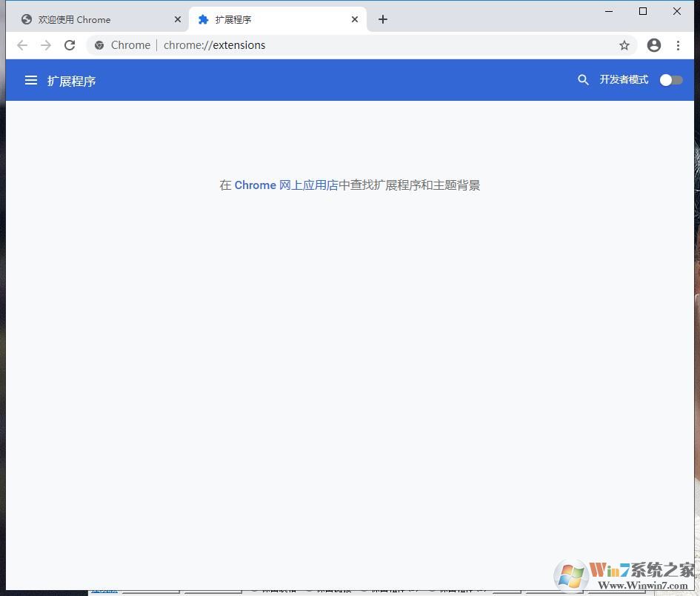
Task: Click the 扩展程序 page title heading
Action: click(71, 81)
